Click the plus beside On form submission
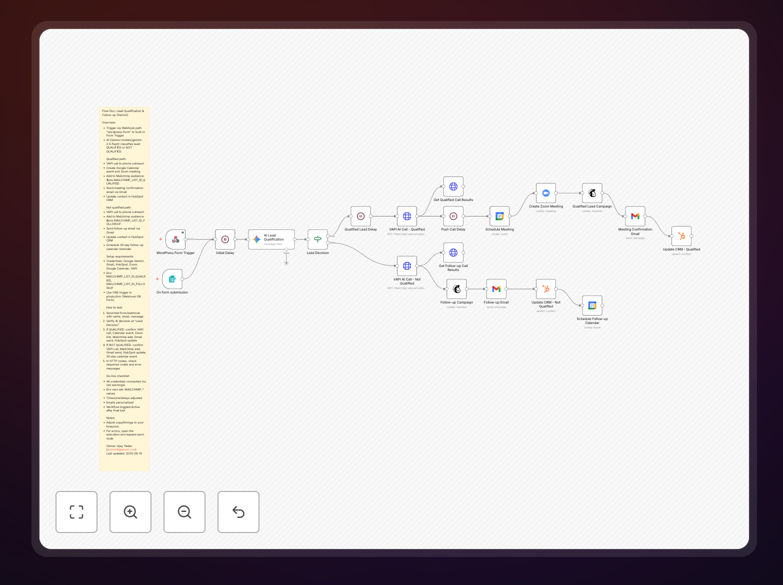783x585 pixels. pyautogui.click(x=157, y=279)
